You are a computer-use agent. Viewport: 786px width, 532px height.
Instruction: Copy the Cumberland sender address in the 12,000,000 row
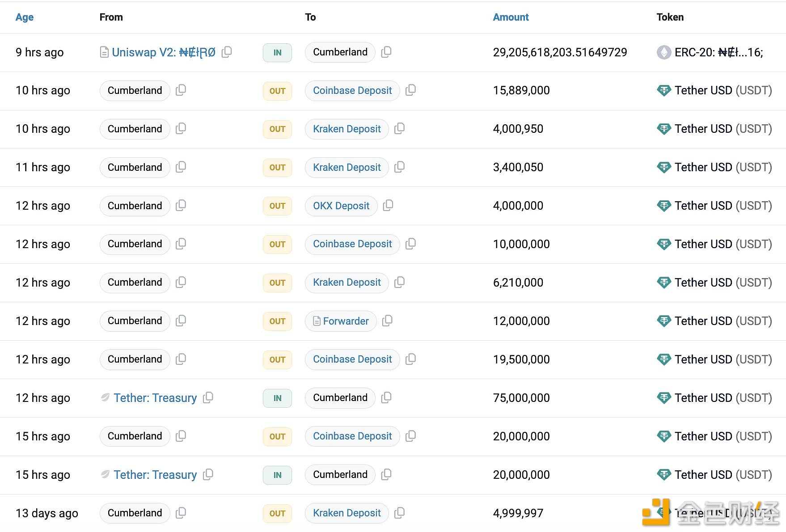[181, 321]
